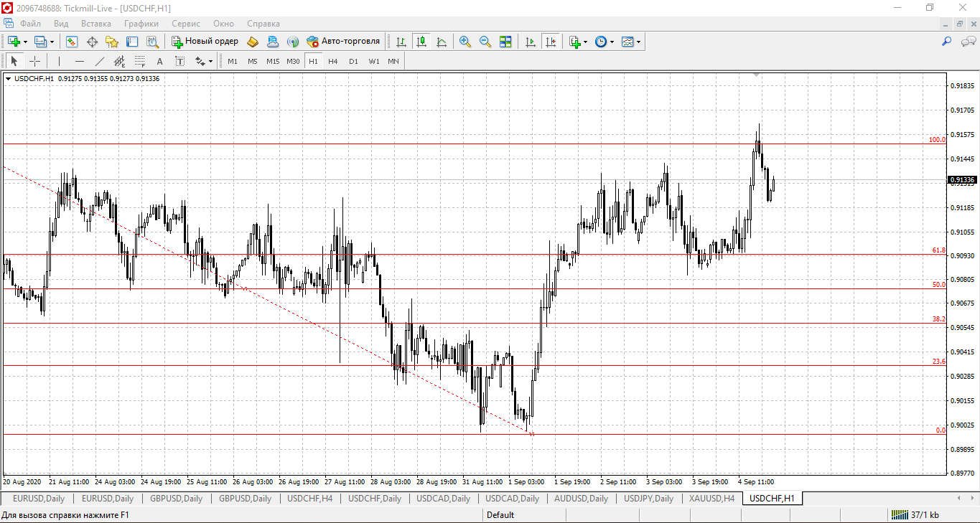Select the Cursor arrow tool
The width and height of the screenshot is (980, 523).
(14, 61)
